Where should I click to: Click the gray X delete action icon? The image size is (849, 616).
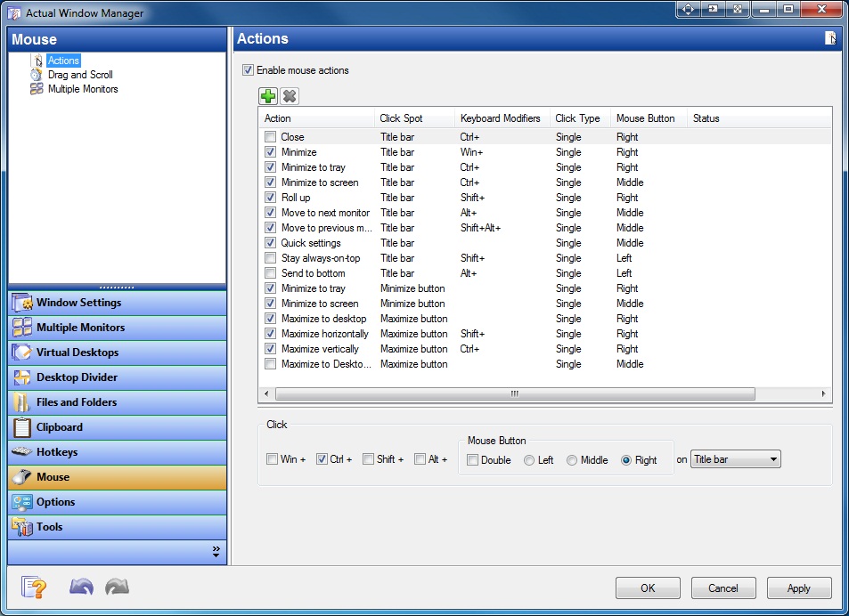click(x=290, y=96)
